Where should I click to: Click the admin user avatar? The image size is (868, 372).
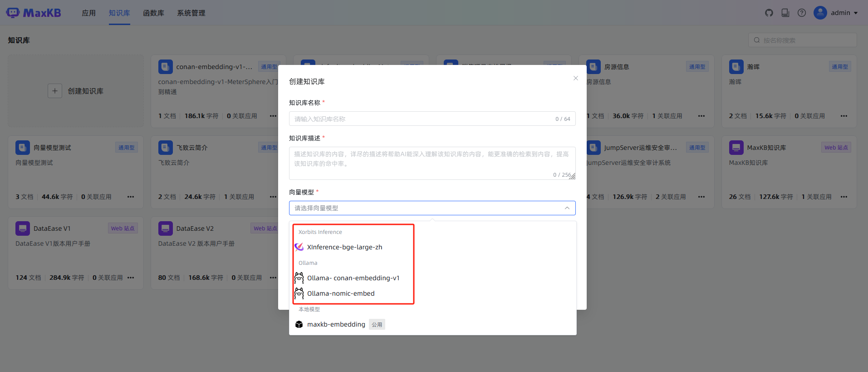(820, 13)
